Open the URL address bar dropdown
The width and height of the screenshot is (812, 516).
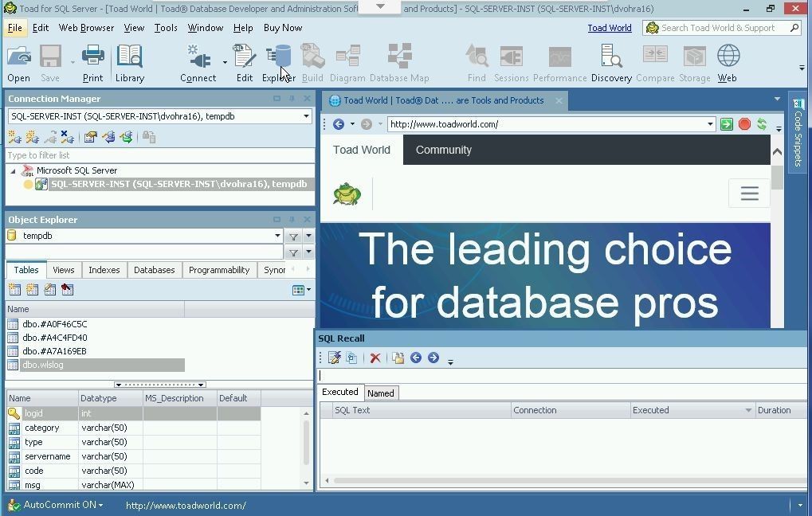710,124
